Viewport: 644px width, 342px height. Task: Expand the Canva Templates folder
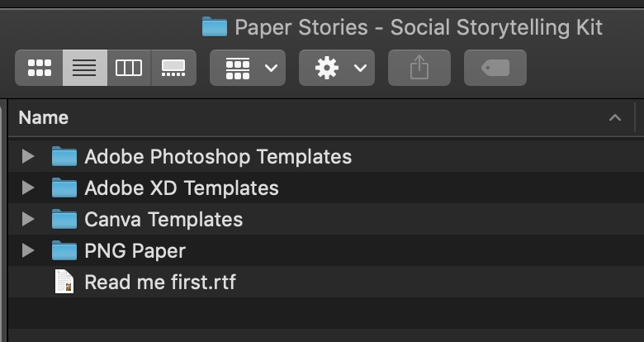pos(28,219)
